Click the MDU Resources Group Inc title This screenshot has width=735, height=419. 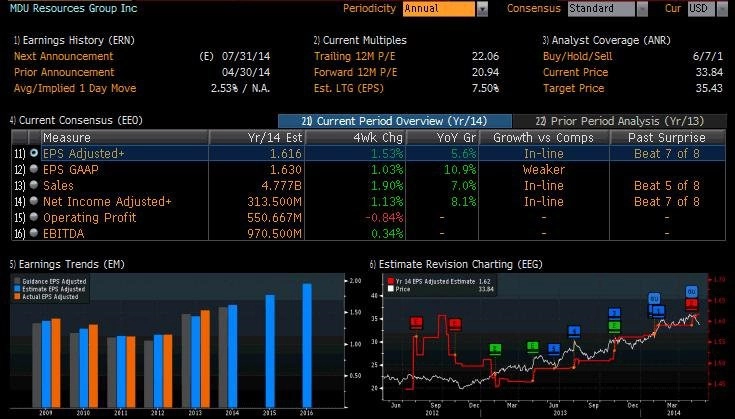[x=74, y=8]
